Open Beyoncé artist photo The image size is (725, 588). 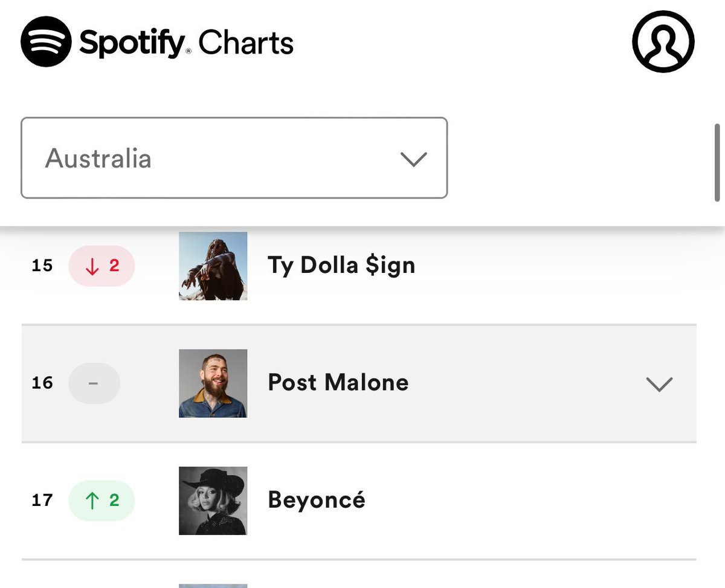tap(213, 500)
